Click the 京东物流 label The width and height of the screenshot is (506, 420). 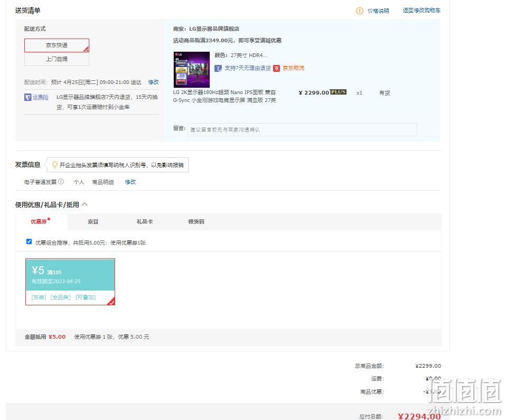[293, 68]
